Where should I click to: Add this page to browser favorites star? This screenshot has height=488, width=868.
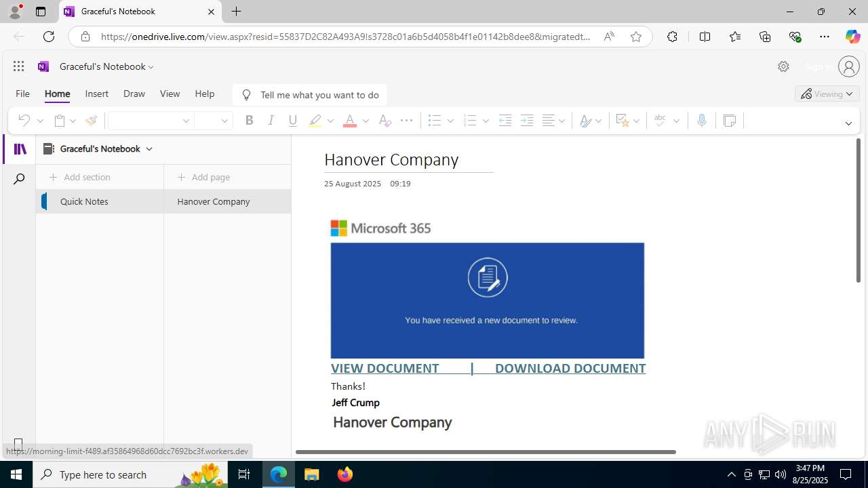pyautogui.click(x=636, y=37)
